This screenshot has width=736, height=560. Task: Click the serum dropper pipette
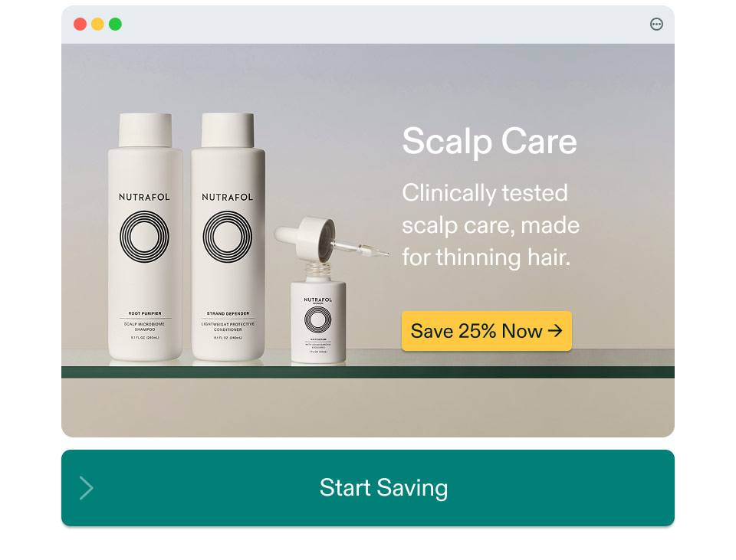tap(331, 239)
